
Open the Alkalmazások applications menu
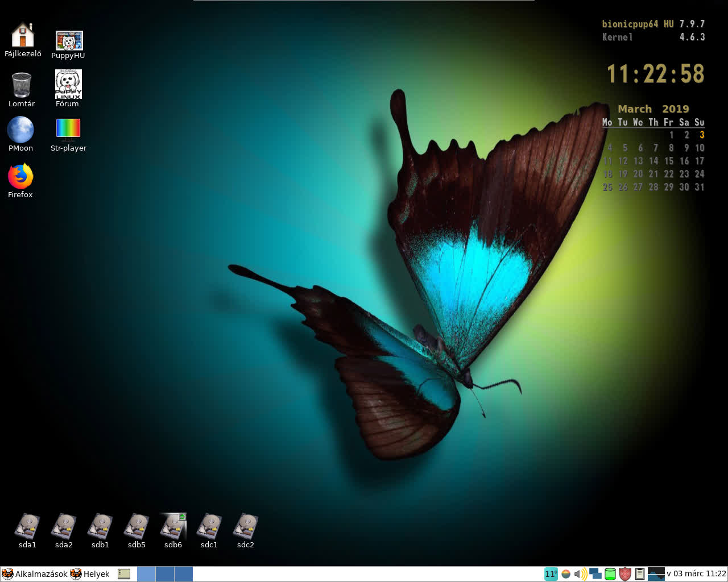tap(35, 574)
